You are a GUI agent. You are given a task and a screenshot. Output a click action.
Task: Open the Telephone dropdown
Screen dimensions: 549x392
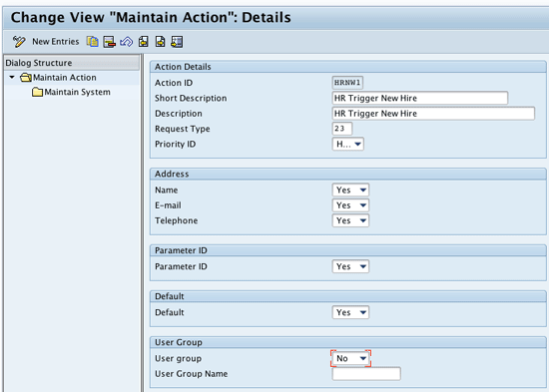[350, 220]
